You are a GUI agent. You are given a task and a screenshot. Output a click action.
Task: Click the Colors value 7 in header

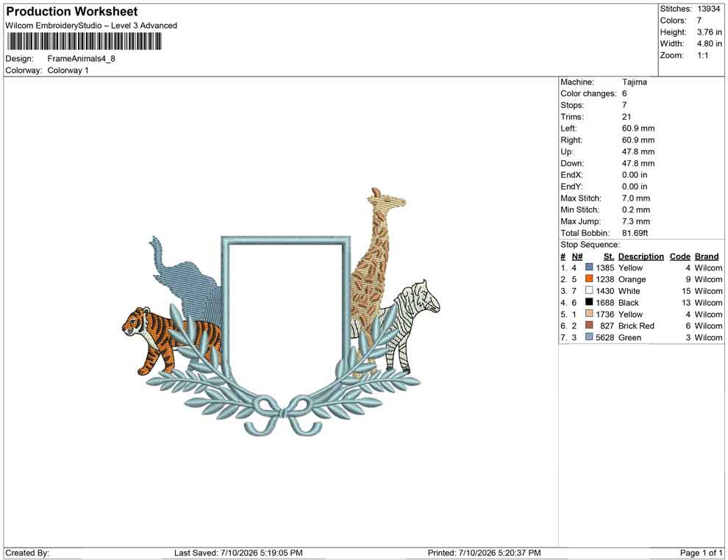click(x=699, y=21)
